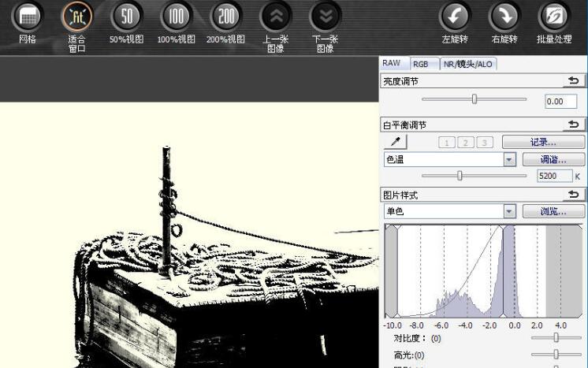This screenshot has height=368, width=588.
Task: Rotate image left (左旋转)
Action: tap(454, 17)
